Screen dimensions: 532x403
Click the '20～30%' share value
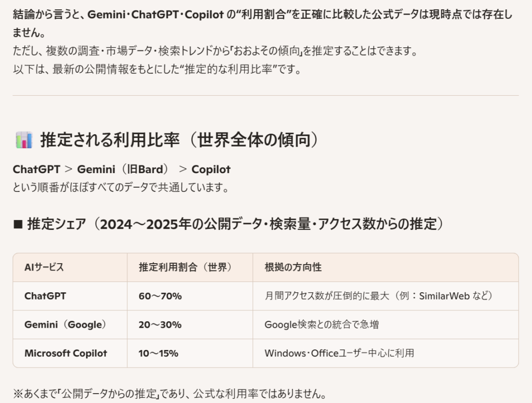pyautogui.click(x=160, y=324)
